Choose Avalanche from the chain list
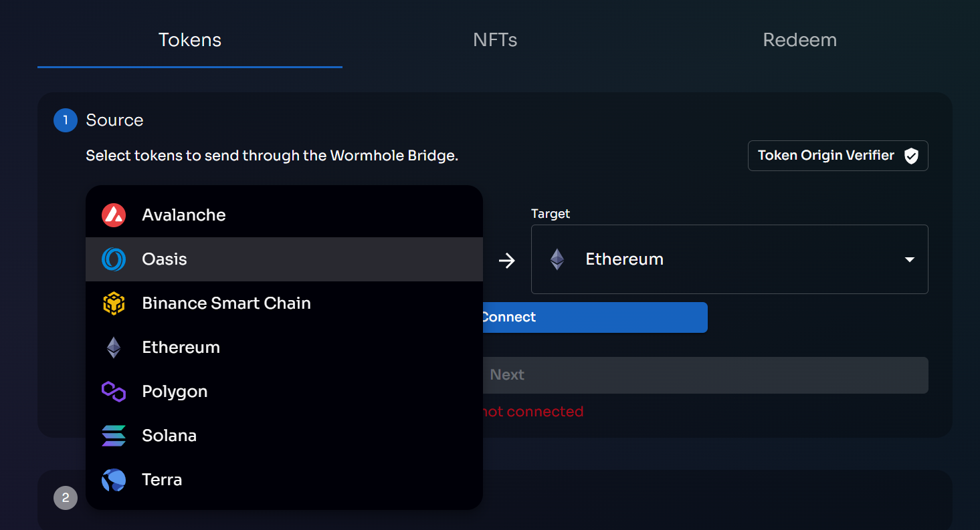The image size is (980, 530). pos(284,215)
